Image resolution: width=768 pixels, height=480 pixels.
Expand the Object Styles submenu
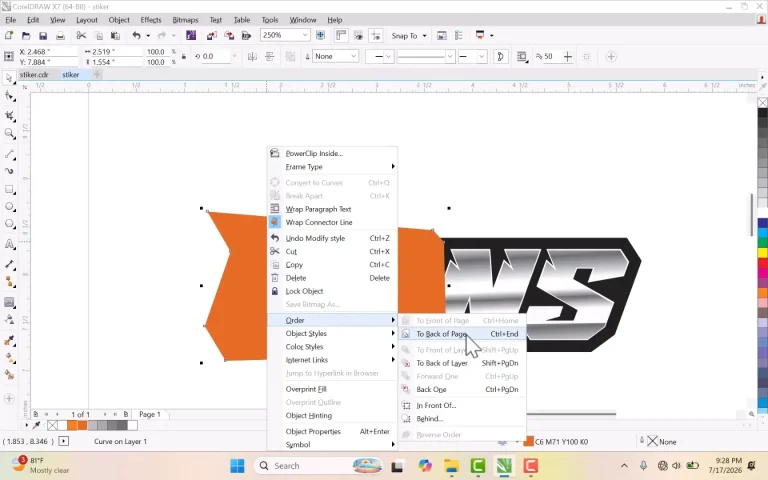click(x=332, y=333)
